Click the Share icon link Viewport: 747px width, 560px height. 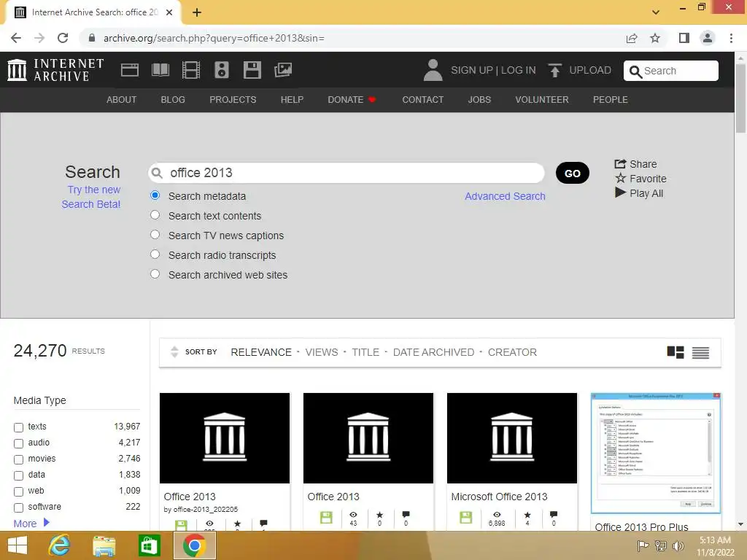point(620,164)
